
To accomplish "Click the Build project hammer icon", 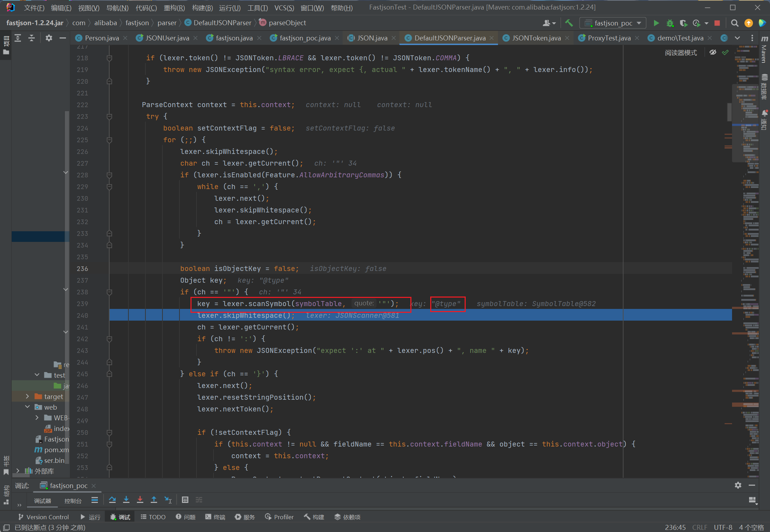I will pyautogui.click(x=569, y=23).
